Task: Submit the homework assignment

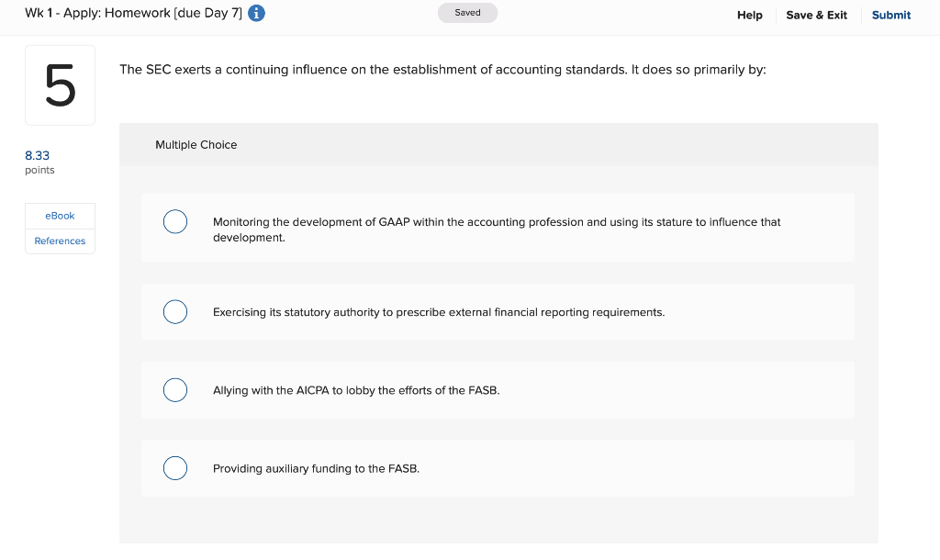Action: [x=890, y=15]
